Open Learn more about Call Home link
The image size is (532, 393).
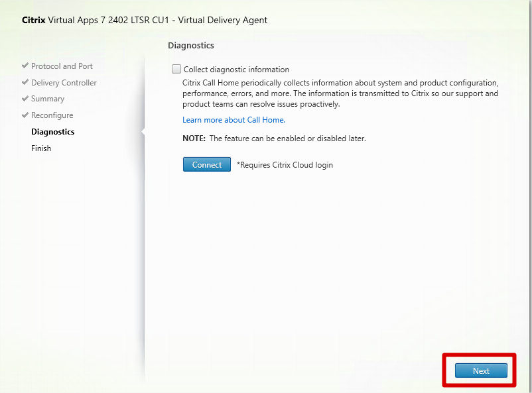tap(233, 120)
